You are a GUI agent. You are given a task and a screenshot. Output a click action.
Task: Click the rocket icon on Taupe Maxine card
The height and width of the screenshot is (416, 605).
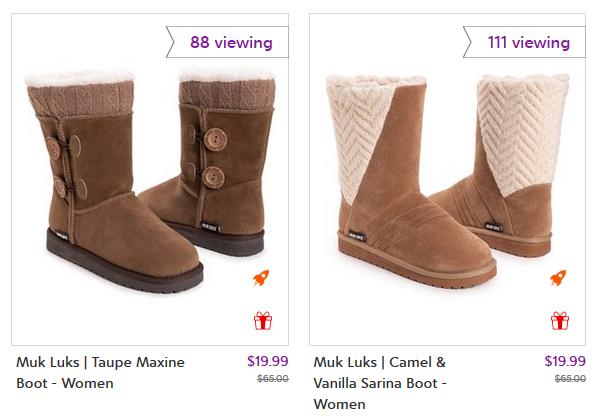point(262,278)
